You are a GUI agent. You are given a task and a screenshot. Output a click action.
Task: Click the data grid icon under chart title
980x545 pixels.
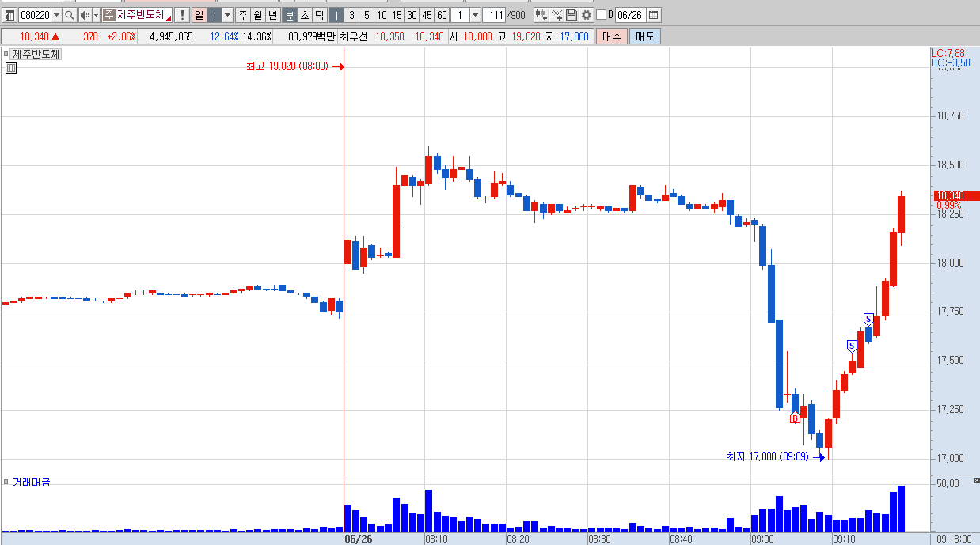click(10, 68)
